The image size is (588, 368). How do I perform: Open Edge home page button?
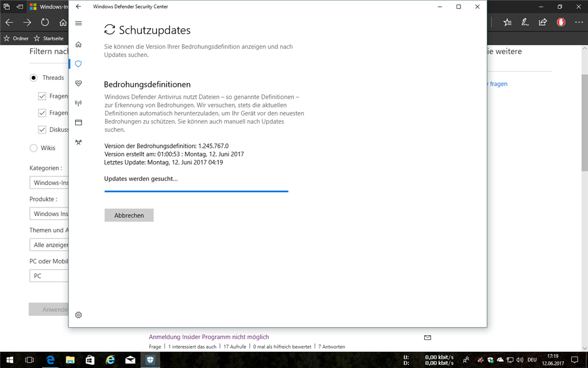63,22
